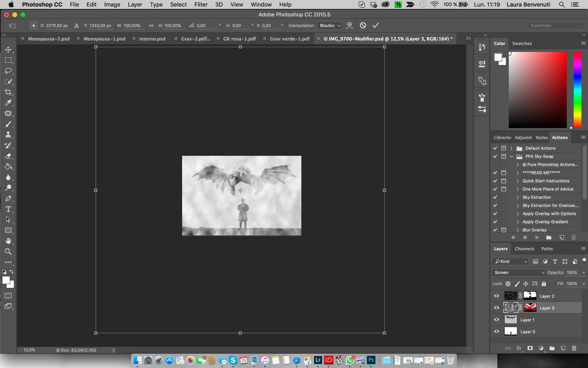Open layer styles fx menu
This screenshot has width=588, height=368.
click(x=519, y=348)
